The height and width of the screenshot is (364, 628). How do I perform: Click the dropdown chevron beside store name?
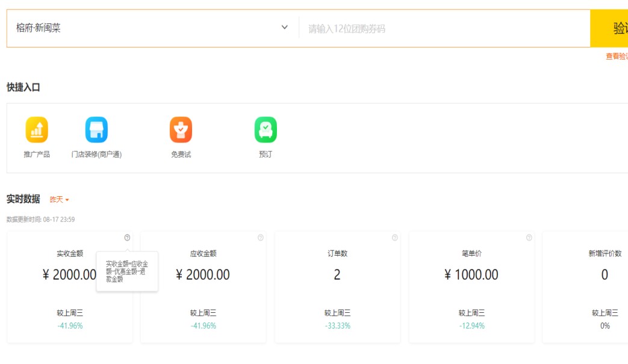[285, 28]
